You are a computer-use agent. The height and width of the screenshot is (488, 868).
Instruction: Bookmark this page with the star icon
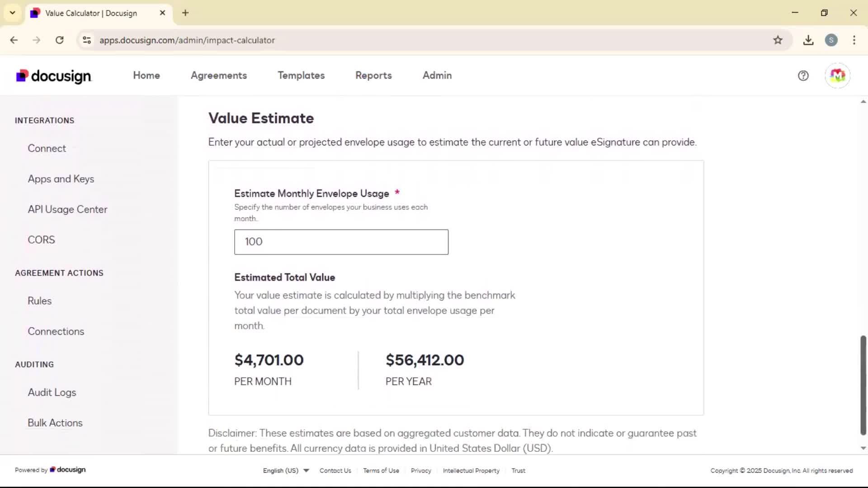click(778, 40)
